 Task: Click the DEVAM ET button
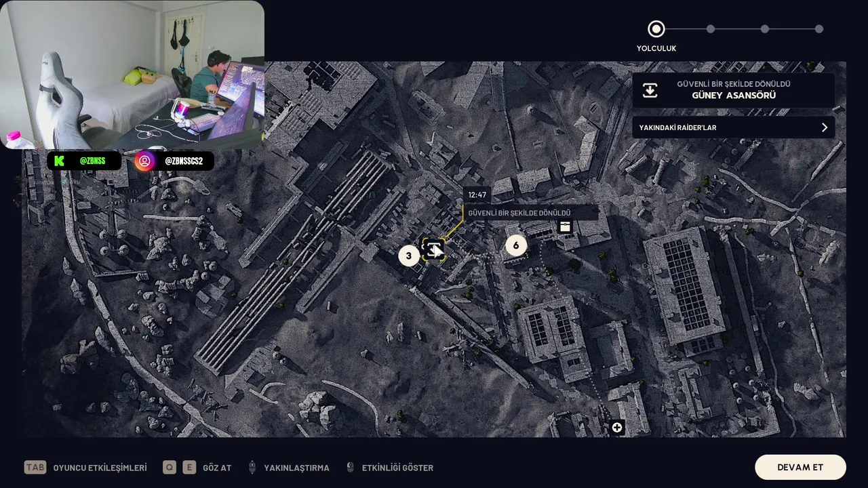[x=800, y=467]
